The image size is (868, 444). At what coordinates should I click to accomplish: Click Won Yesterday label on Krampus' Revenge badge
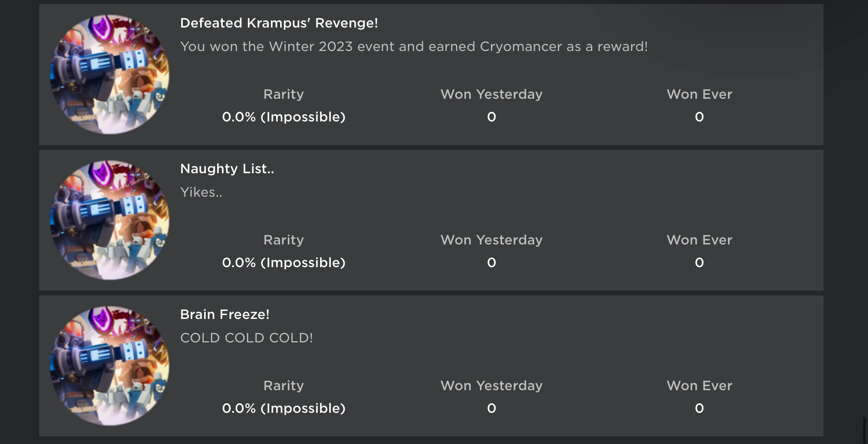(x=491, y=94)
